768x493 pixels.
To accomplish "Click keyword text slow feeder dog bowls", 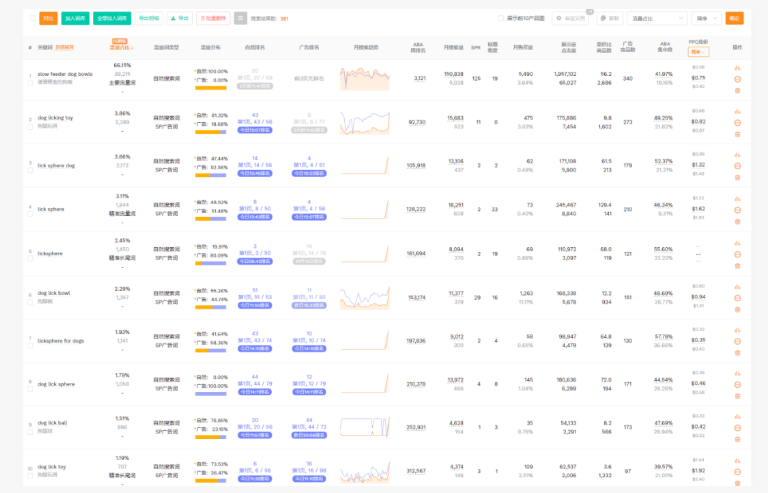I will click(x=65, y=74).
